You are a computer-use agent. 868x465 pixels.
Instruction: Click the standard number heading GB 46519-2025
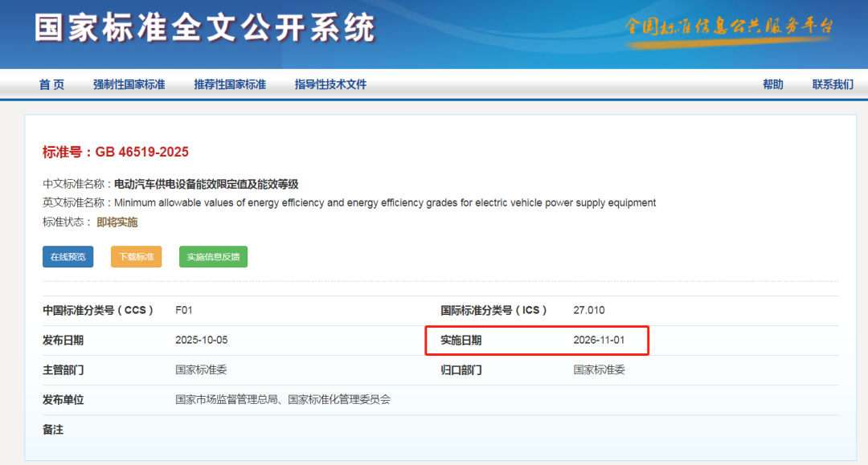click(x=116, y=152)
